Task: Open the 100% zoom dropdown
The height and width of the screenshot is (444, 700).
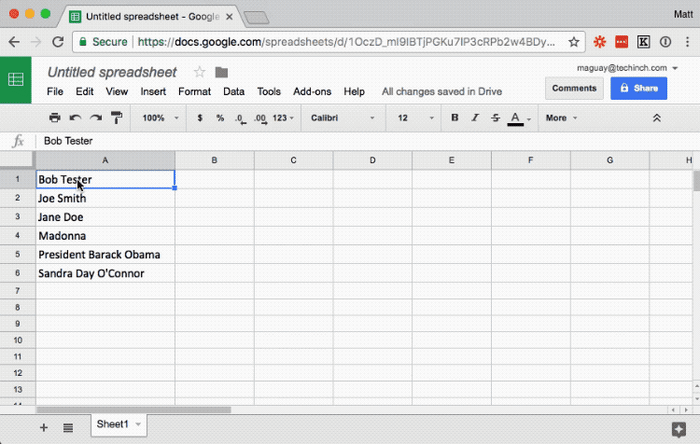Action: click(160, 118)
